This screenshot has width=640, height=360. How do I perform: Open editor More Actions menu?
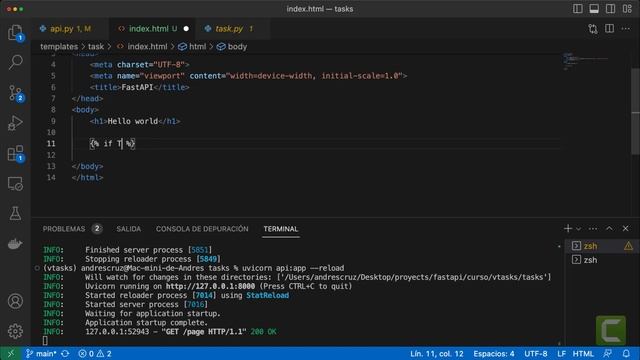tap(626, 29)
